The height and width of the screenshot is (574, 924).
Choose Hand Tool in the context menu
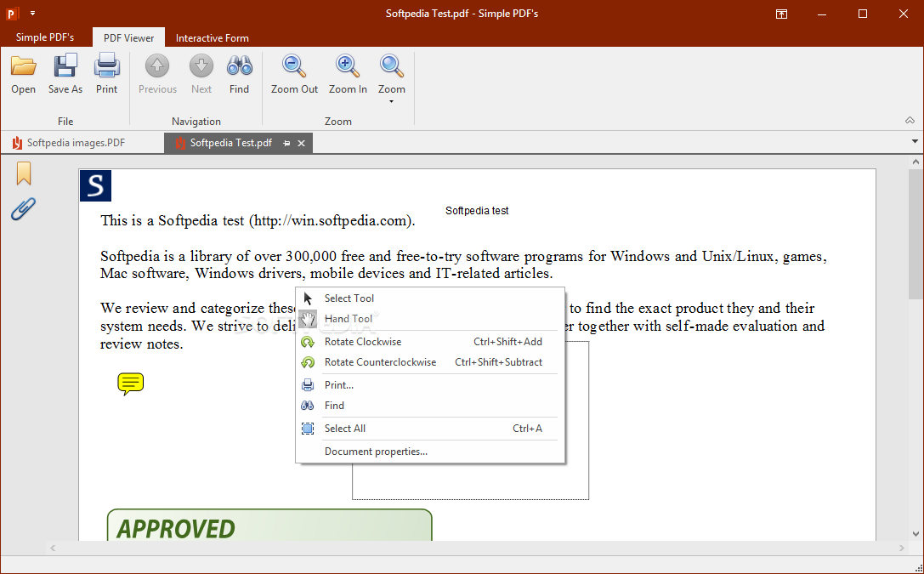(430, 319)
